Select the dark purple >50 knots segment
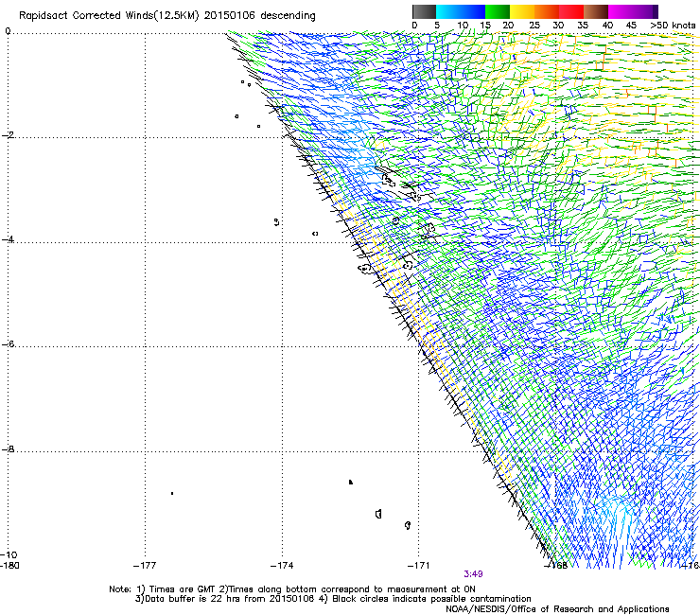 [656, 11]
